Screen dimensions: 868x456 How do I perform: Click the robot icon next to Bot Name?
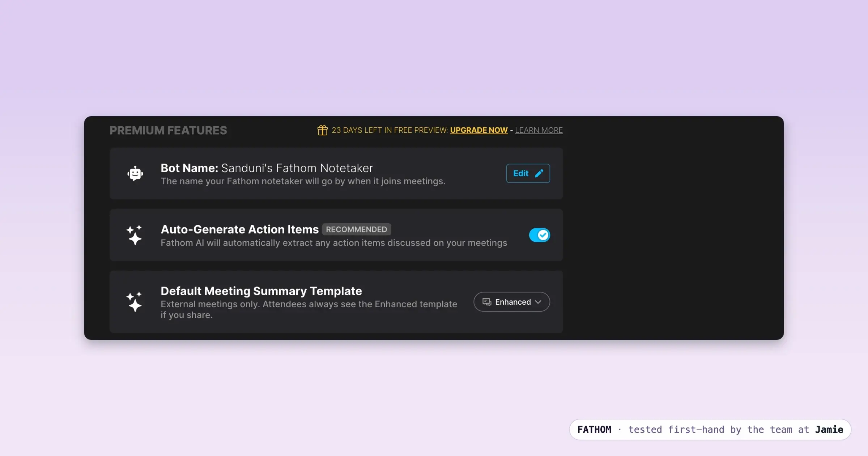point(135,173)
